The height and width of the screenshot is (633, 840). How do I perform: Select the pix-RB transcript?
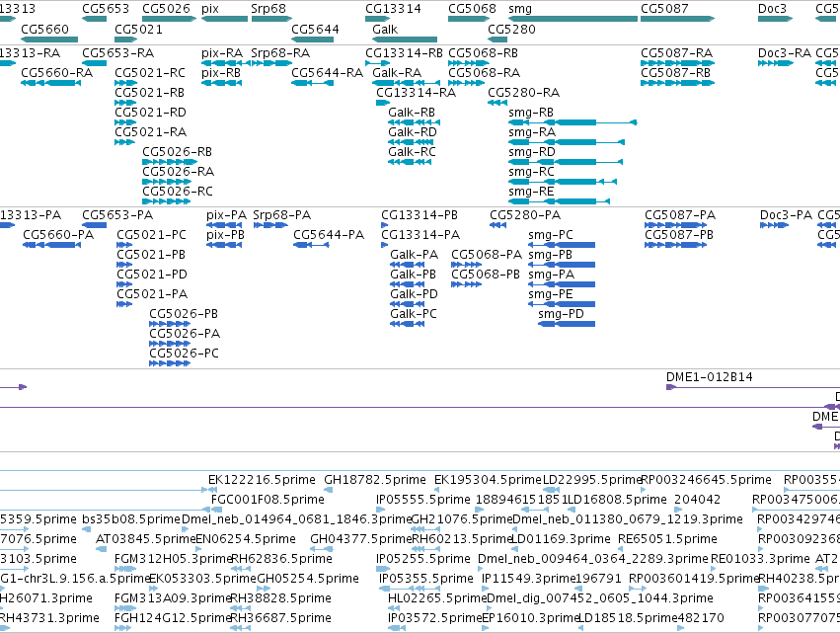pyautogui.click(x=222, y=83)
